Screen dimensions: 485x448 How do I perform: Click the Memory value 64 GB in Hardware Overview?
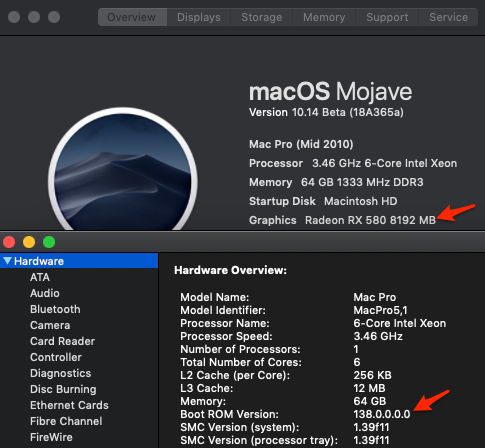pyautogui.click(x=370, y=401)
